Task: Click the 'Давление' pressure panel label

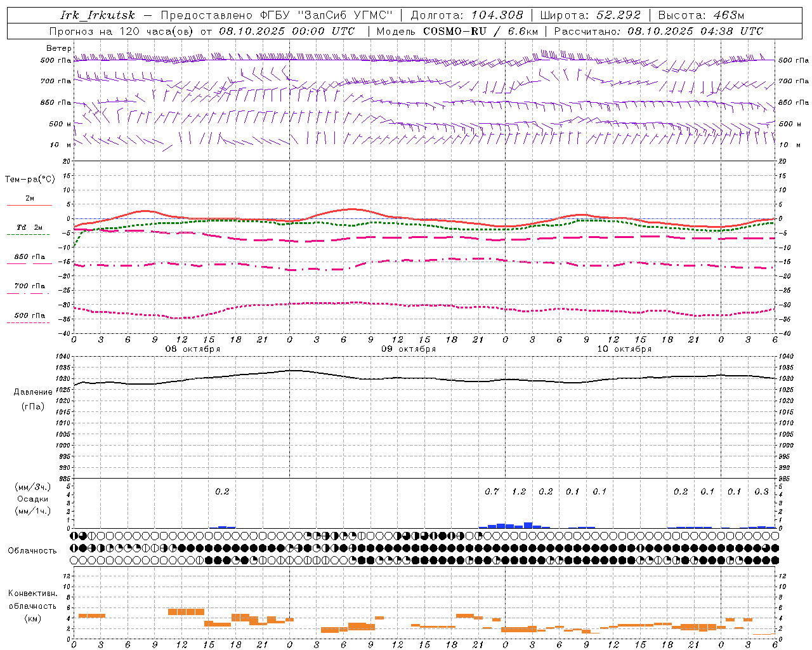Action: click(x=33, y=392)
